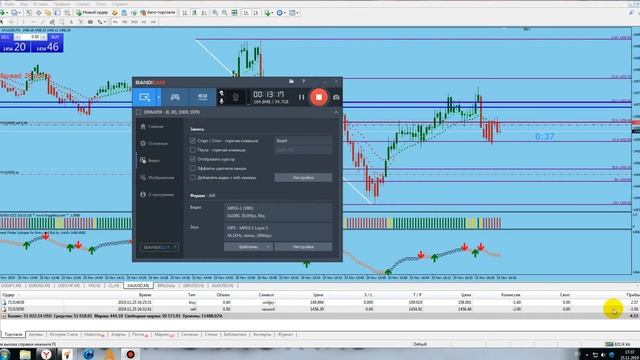The image size is (640, 360).
Task: Select the xauusd sell order row
Action: [320, 309]
